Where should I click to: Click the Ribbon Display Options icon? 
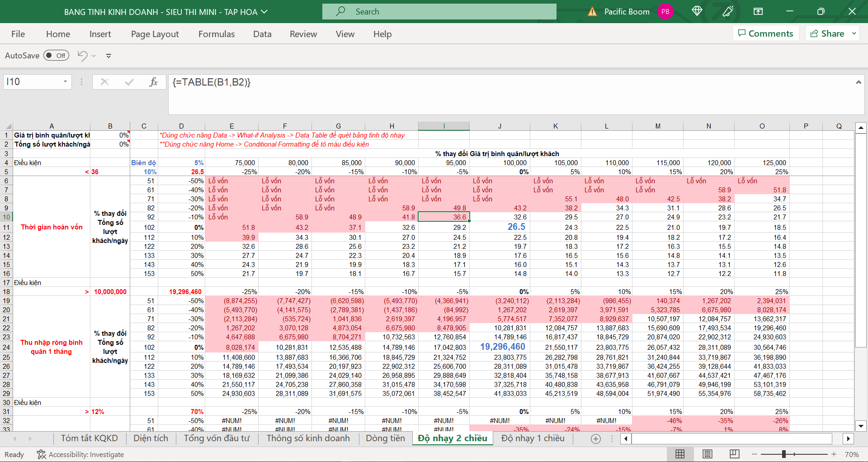pos(758,11)
